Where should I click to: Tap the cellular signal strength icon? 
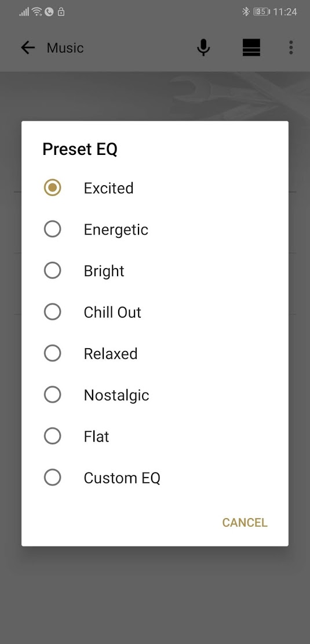[x=24, y=12]
